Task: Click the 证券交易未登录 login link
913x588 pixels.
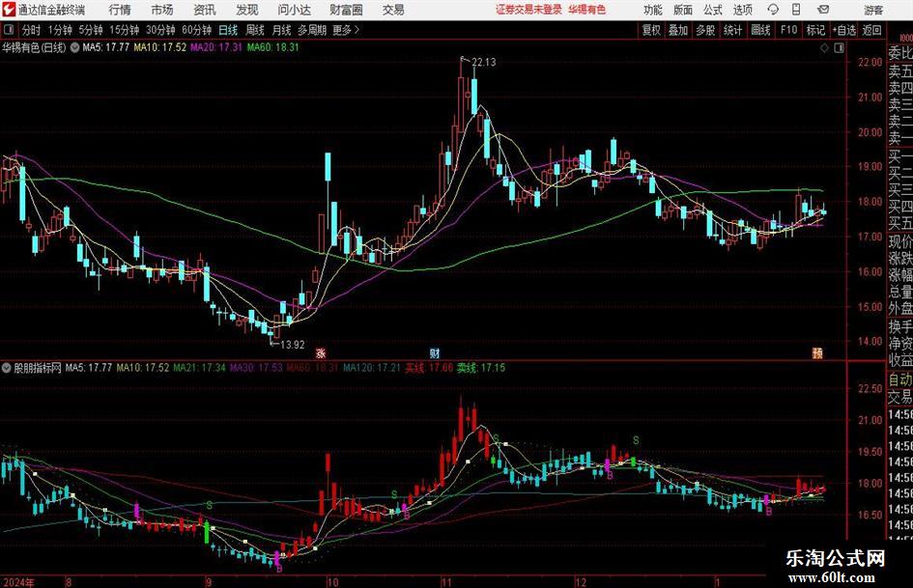Action: pos(528,10)
